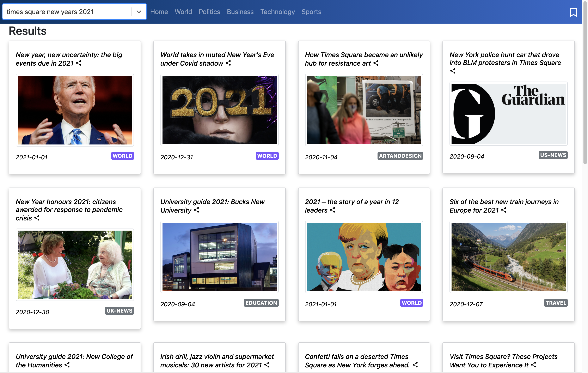Share 'Six of the best new train journeys' article

[504, 210]
